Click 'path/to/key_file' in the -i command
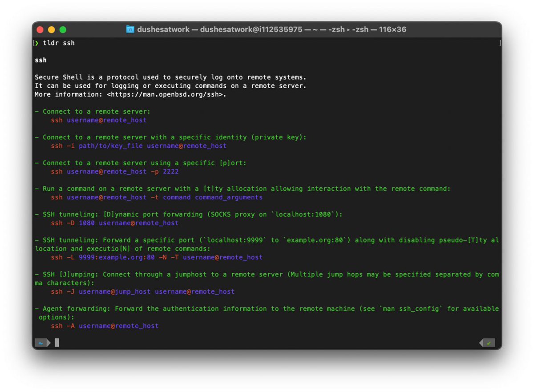 click(110, 146)
